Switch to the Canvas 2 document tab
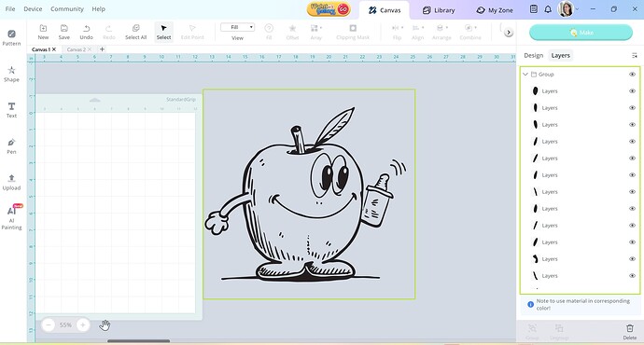Image resolution: width=644 pixels, height=345 pixels. point(77,49)
